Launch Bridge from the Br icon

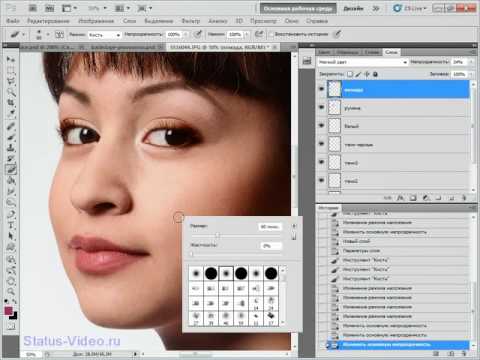click(x=32, y=8)
